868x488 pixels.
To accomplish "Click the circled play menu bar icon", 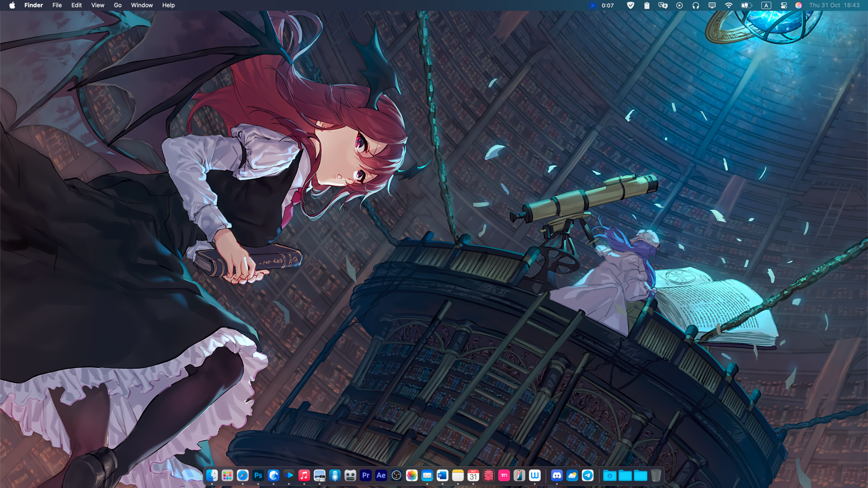I will click(680, 5).
